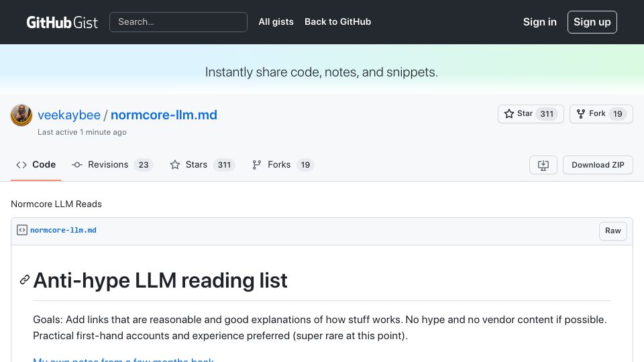This screenshot has width=644, height=362.
Task: Open the normcore-llm.md file name link
Action: [x=63, y=230]
